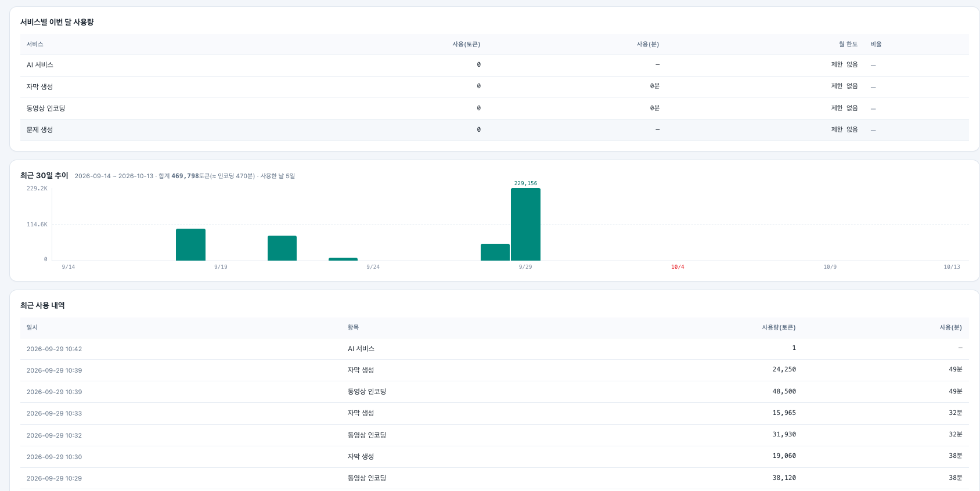
Task: Click the '최근 30일 추이' heading
Action: (x=44, y=175)
